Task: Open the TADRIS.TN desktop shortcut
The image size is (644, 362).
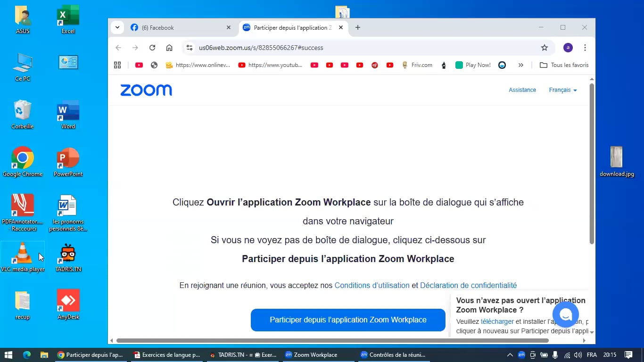Action: 68,257
